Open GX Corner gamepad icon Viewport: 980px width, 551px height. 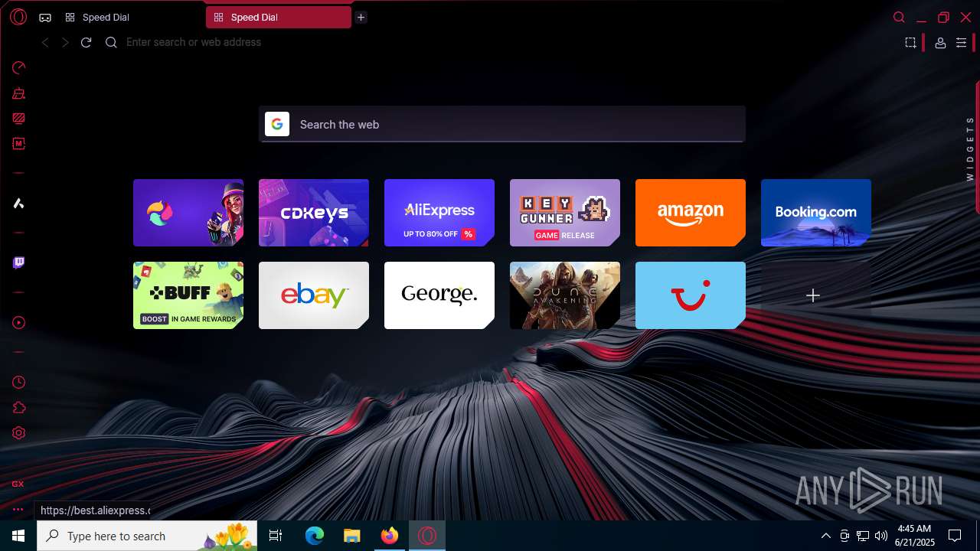(45, 17)
